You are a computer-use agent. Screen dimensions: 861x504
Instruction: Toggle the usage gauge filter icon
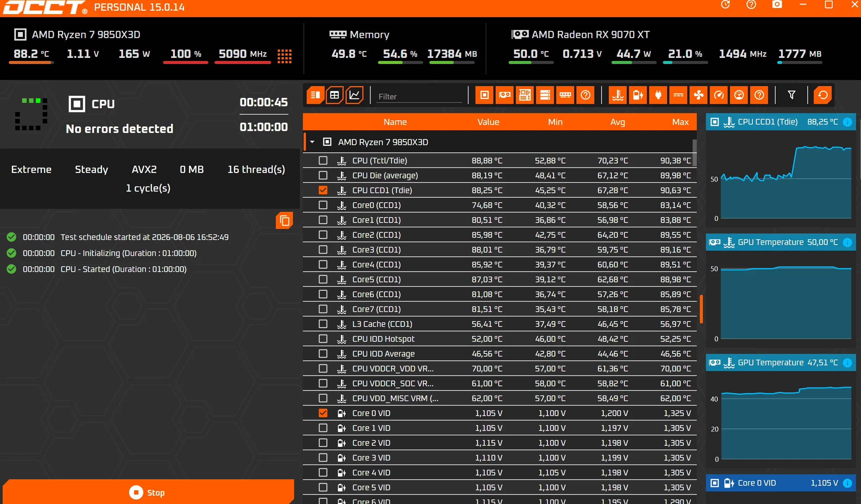coord(739,95)
